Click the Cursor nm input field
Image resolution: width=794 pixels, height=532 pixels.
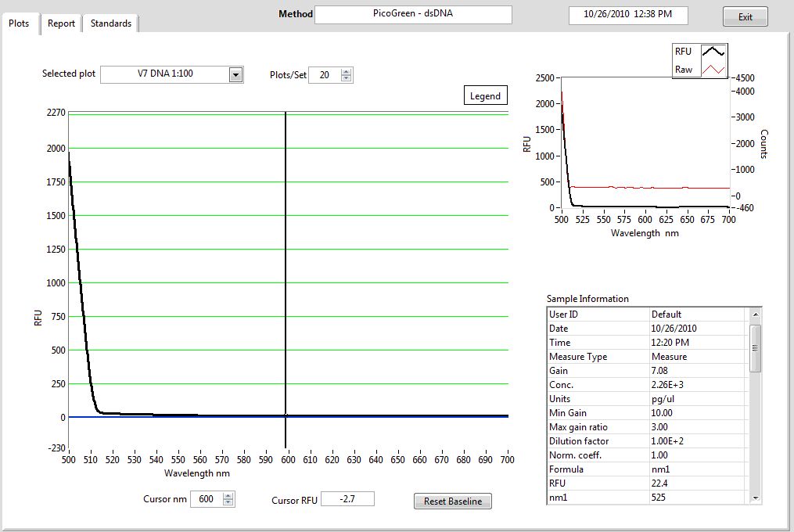click(x=207, y=499)
